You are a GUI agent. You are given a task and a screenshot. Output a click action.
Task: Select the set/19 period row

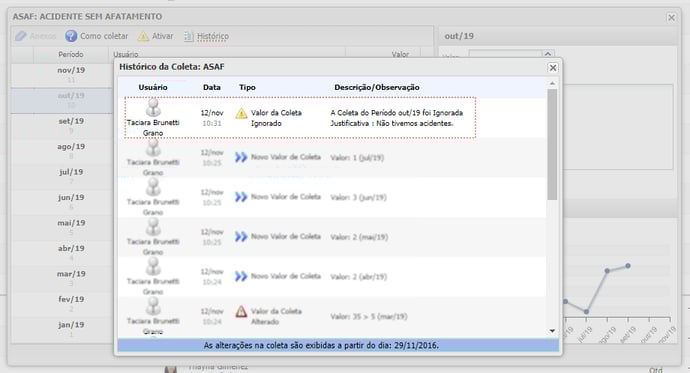point(62,126)
